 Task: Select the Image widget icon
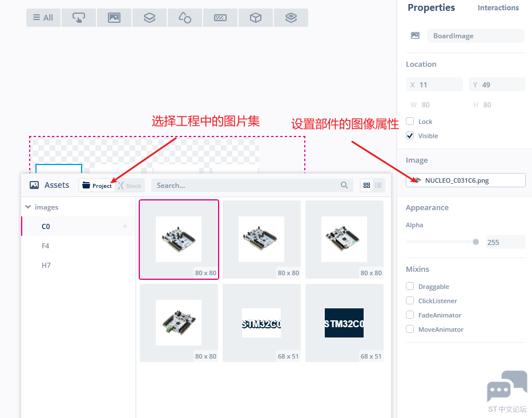point(114,18)
